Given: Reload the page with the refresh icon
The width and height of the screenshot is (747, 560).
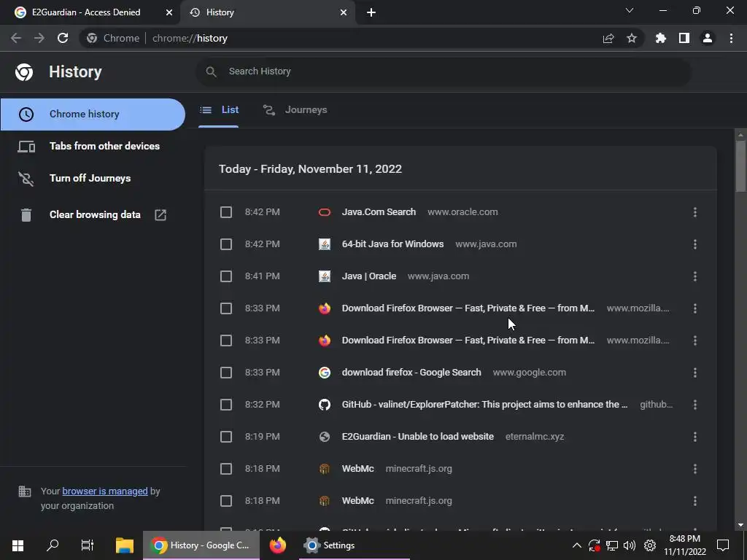Looking at the screenshot, I should click(x=63, y=38).
